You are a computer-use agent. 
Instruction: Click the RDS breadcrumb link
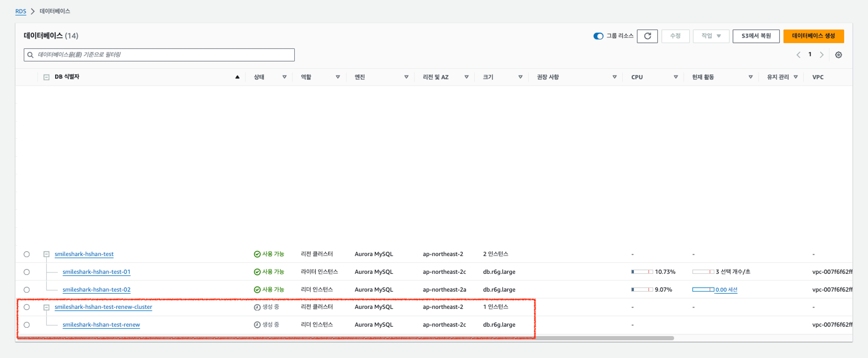[x=20, y=11]
